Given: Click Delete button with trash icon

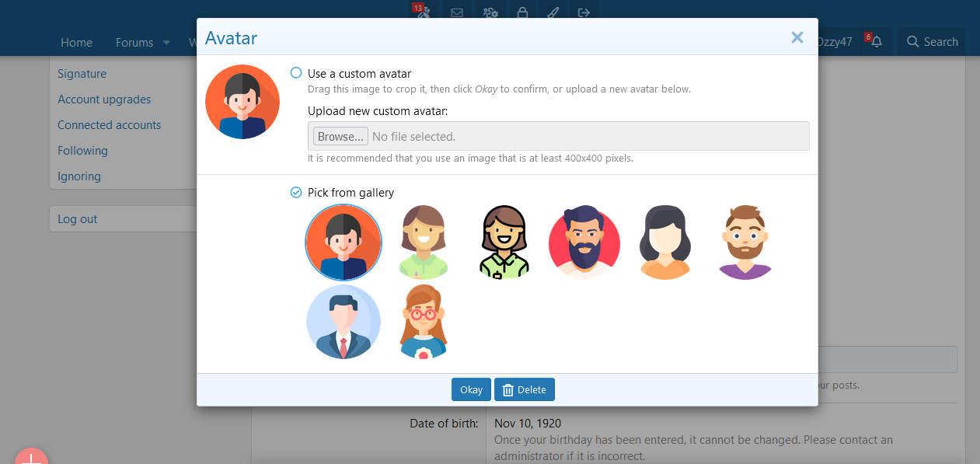Looking at the screenshot, I should click(x=525, y=389).
